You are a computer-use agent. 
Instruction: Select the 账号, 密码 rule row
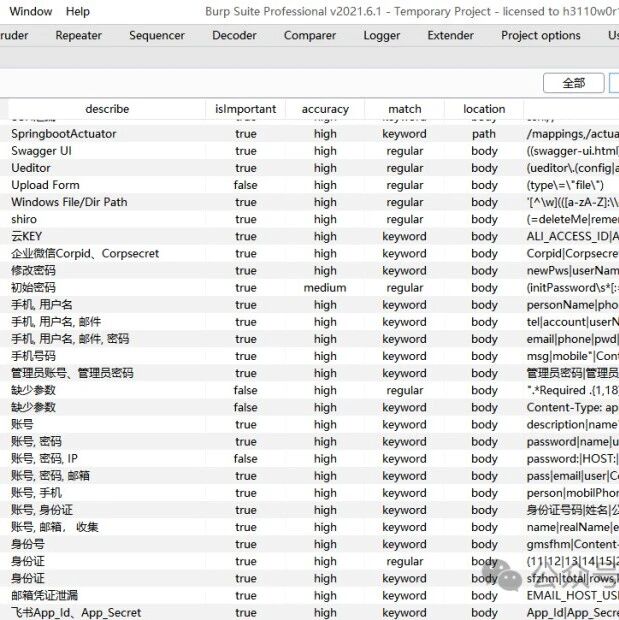309,441
